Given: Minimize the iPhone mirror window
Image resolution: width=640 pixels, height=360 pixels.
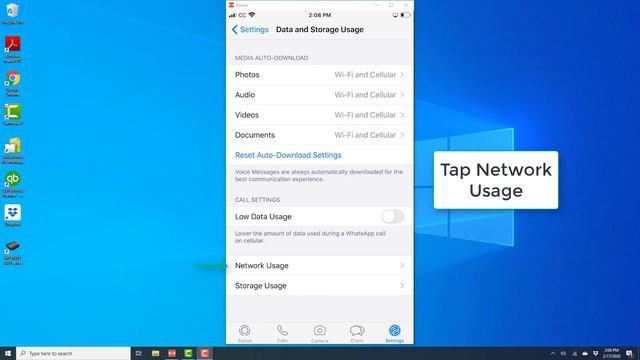Looking at the screenshot, I should [376, 5].
